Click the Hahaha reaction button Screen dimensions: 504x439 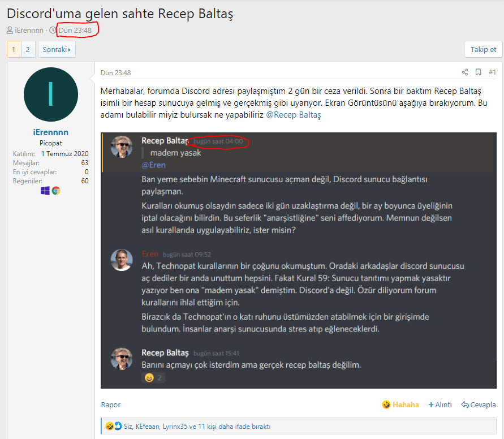click(400, 405)
